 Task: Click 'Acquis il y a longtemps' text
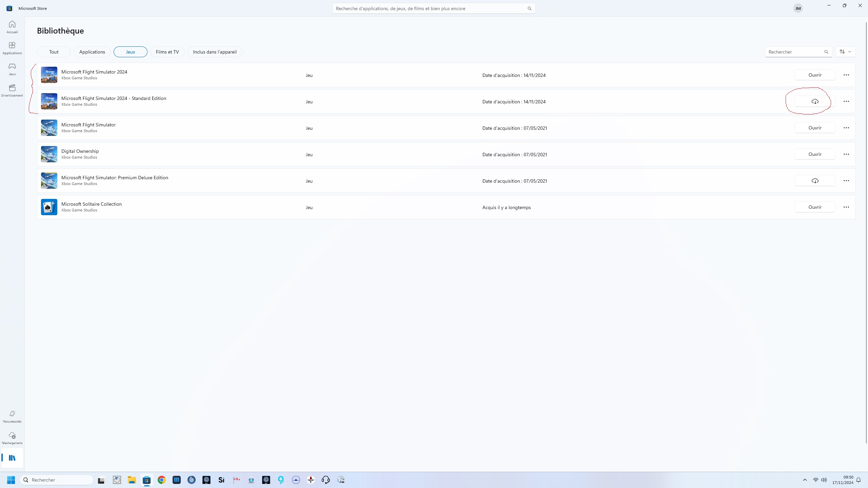507,207
